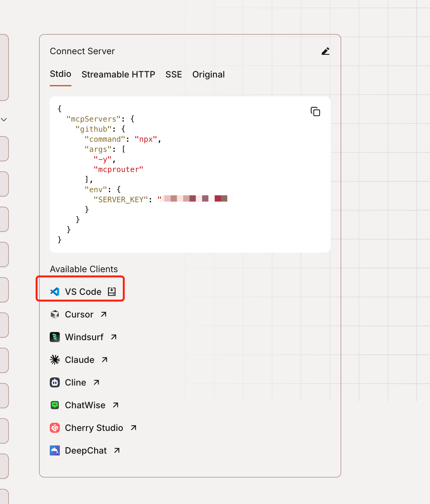Open Windsurf external link arrow
430x504 pixels.
[114, 337]
